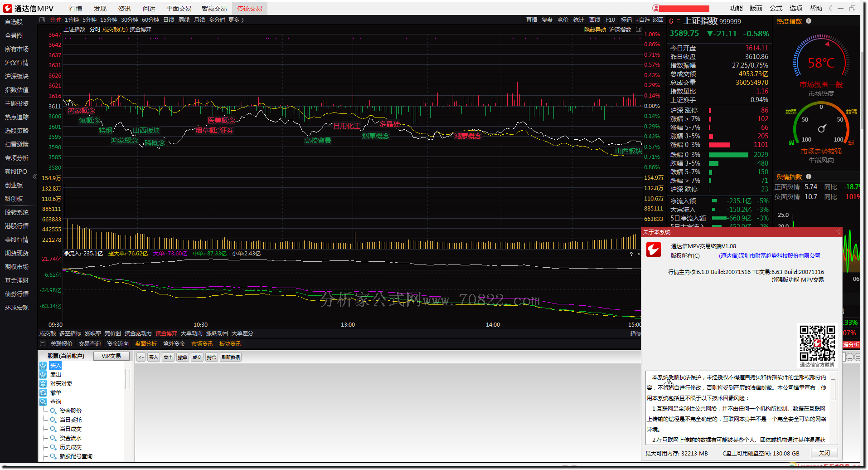Screen dimensions: 868x470
Task: Click the 鸿蒙概念 label near chart start
Action: coord(82,110)
